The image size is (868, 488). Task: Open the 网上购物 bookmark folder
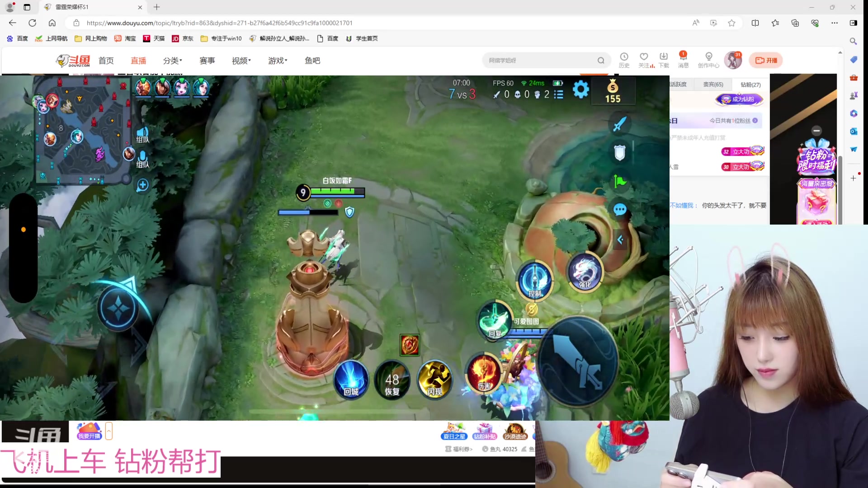click(x=91, y=38)
